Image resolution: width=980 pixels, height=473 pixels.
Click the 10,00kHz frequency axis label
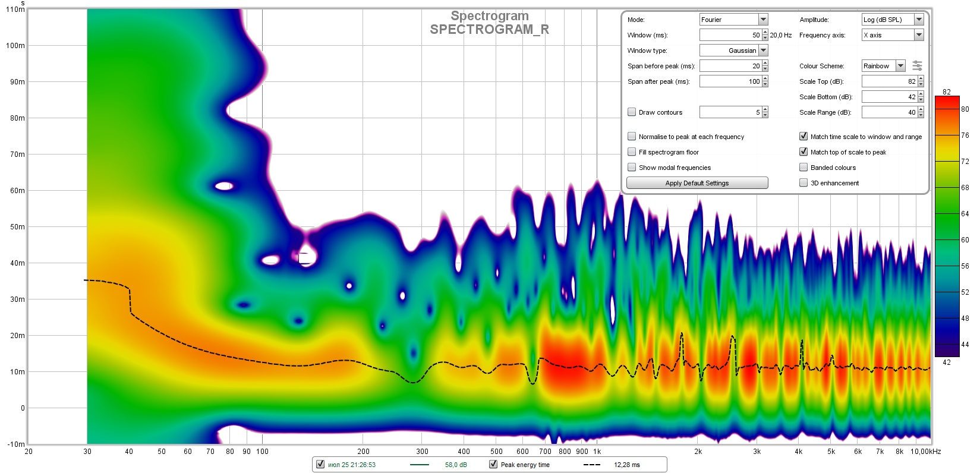coord(926,452)
